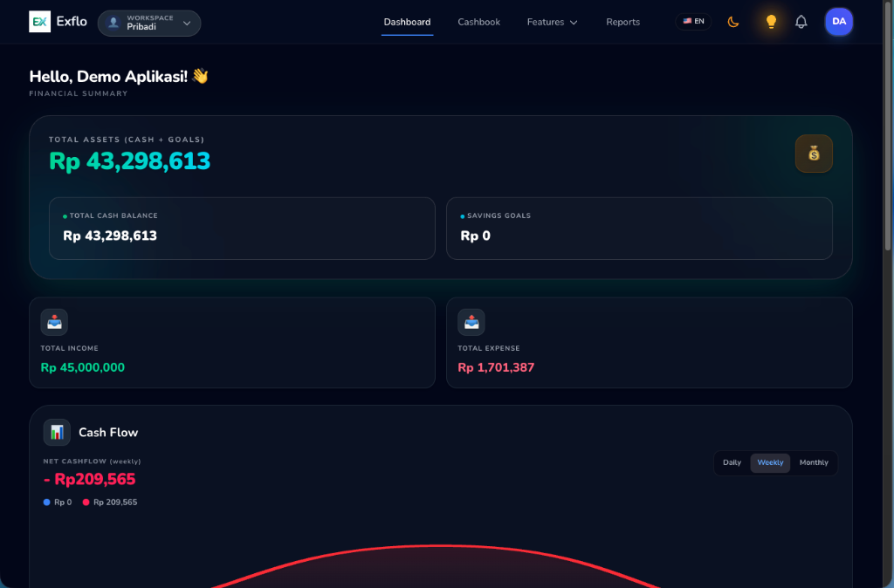Go to the Cashbook tab
Screen dimensions: 894x588
[x=479, y=22]
